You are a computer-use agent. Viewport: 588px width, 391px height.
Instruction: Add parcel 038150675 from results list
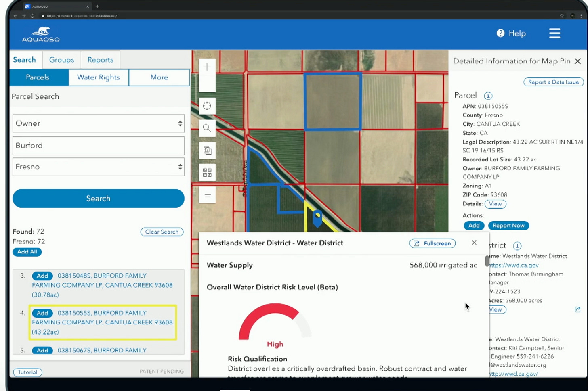[x=42, y=350]
